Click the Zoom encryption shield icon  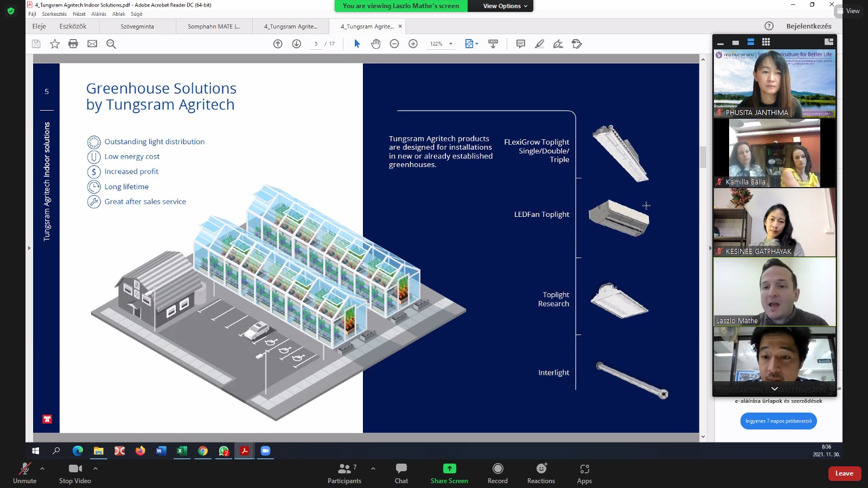11,11
